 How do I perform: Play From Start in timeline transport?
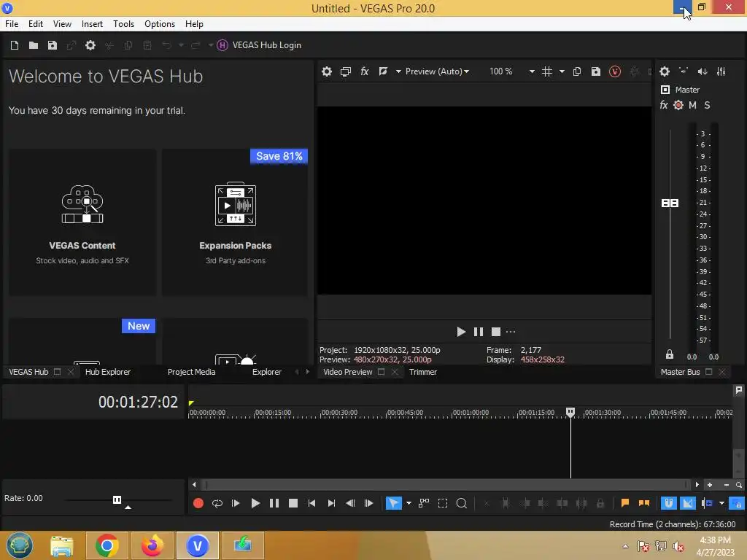[236, 503]
